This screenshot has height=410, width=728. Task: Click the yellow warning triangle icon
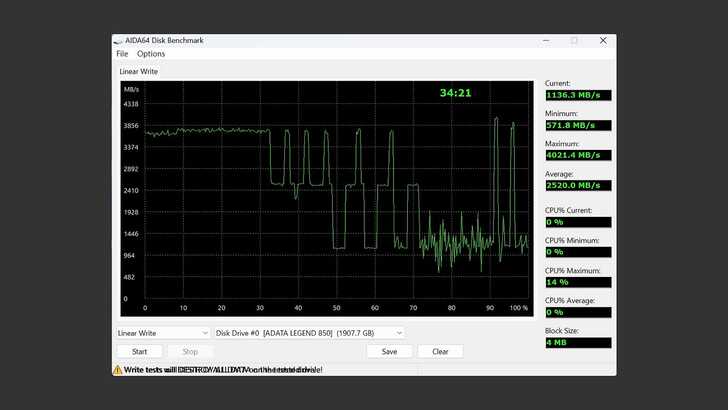[117, 369]
